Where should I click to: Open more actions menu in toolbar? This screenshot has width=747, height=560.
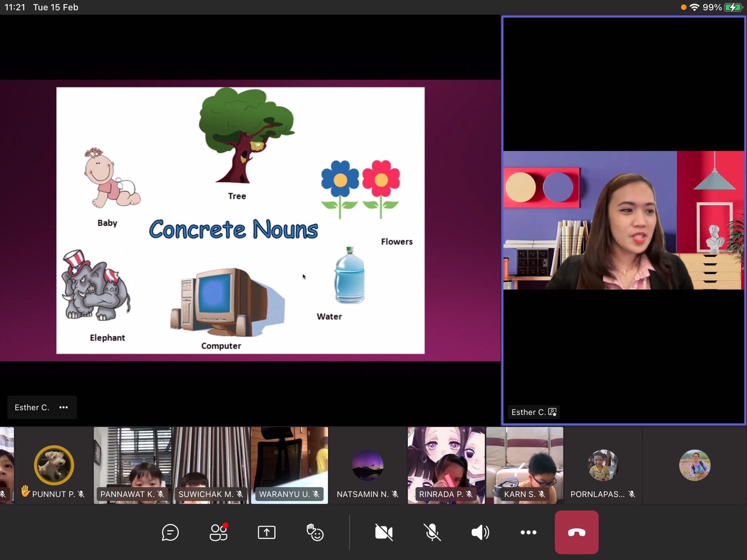[529, 532]
